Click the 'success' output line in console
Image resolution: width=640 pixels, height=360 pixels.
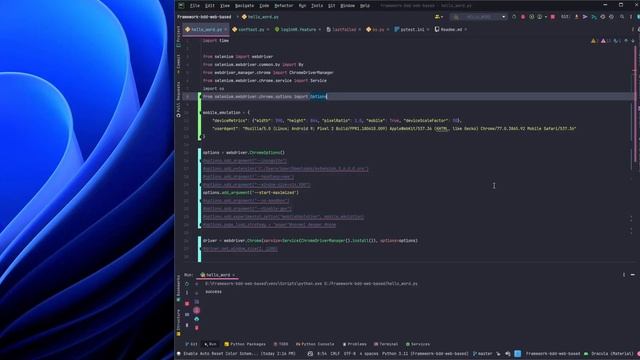point(213,292)
